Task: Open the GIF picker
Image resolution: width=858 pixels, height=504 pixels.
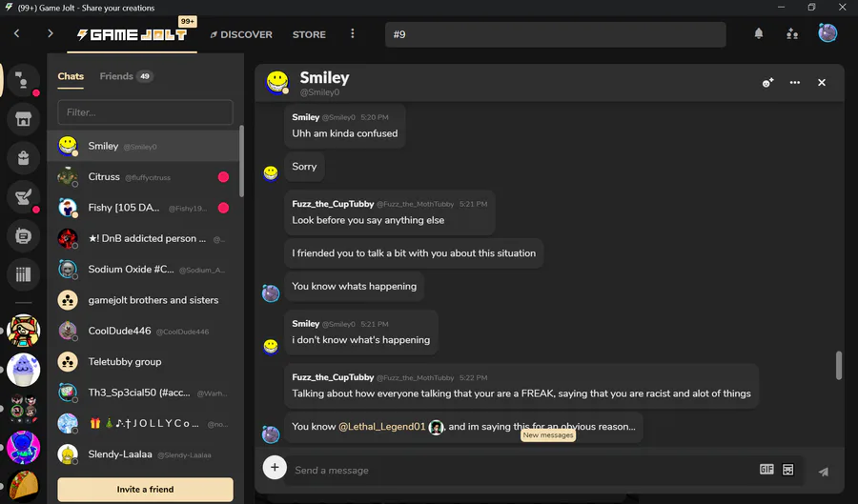Action: (x=766, y=469)
